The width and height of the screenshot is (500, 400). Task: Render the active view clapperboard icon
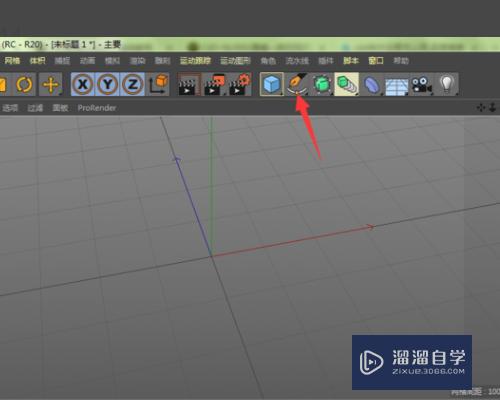coord(189,85)
